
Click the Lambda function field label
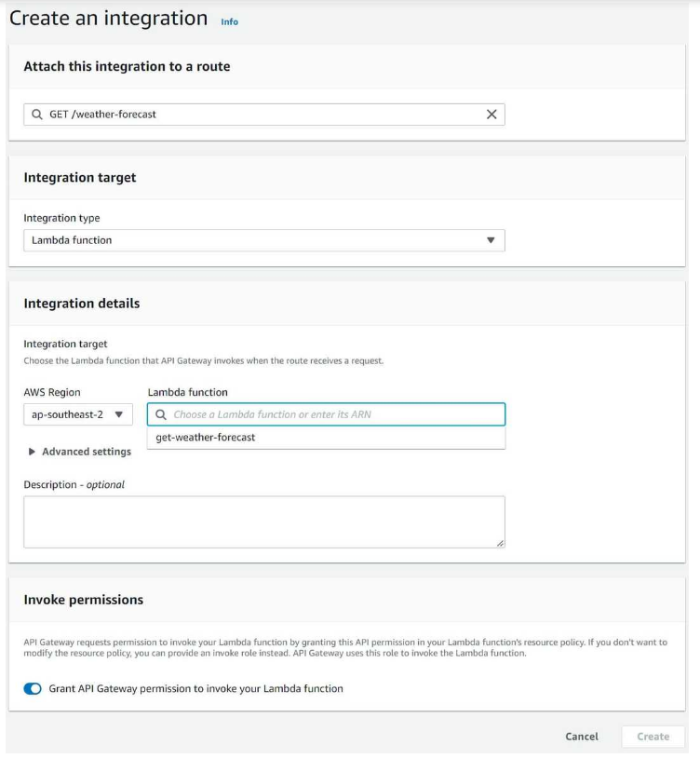point(187,392)
